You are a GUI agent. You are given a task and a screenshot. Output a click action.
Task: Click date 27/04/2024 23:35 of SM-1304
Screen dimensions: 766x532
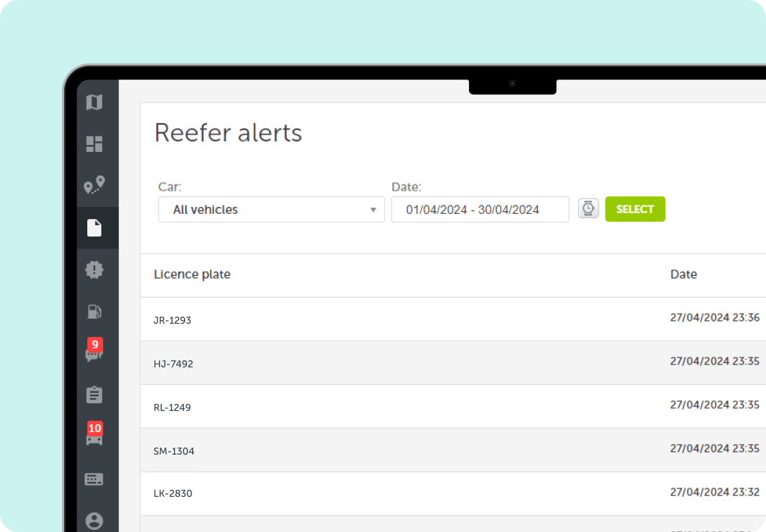pos(715,448)
